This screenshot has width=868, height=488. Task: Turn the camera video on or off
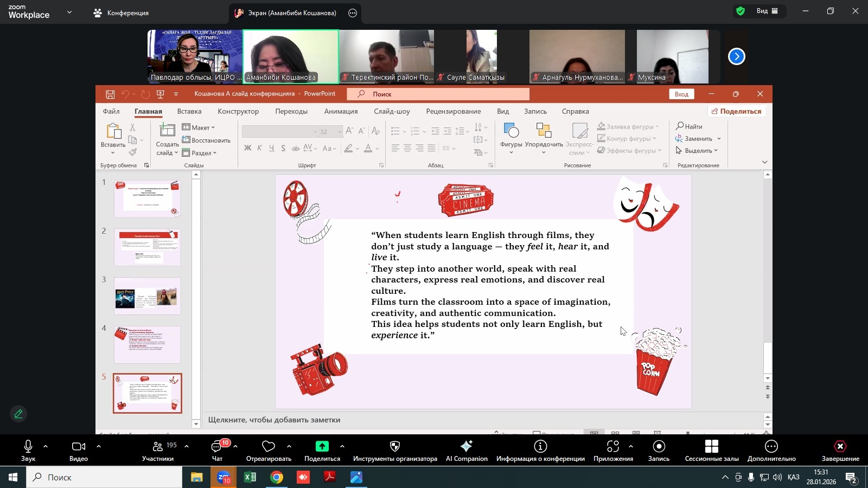[79, 446]
